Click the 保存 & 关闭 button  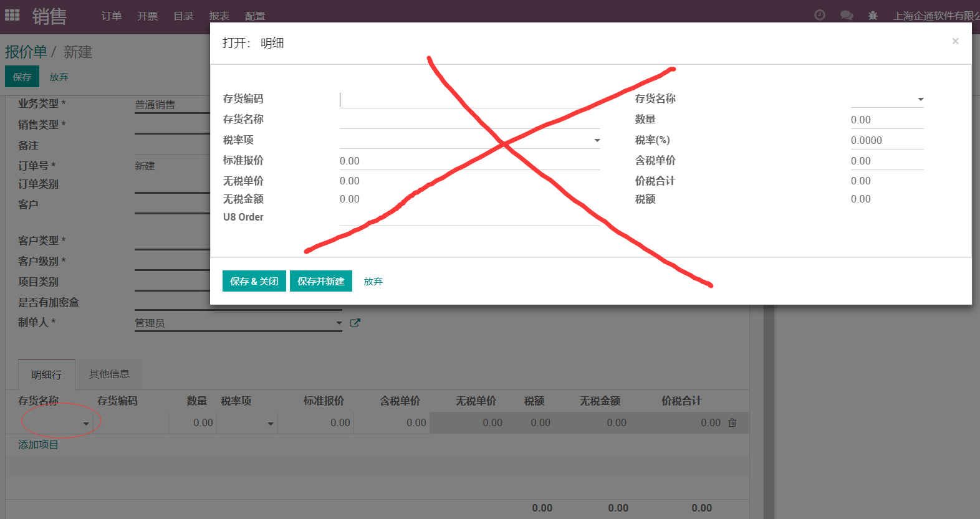(254, 281)
